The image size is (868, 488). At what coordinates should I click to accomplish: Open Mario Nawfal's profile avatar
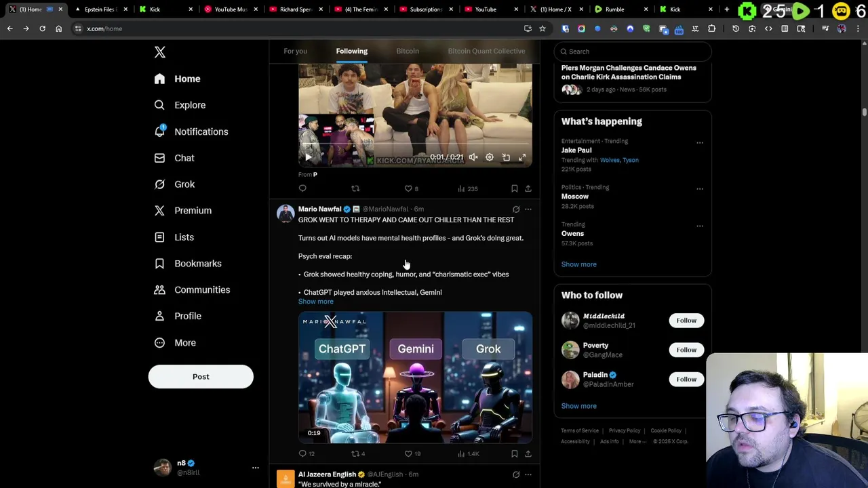coord(285,213)
